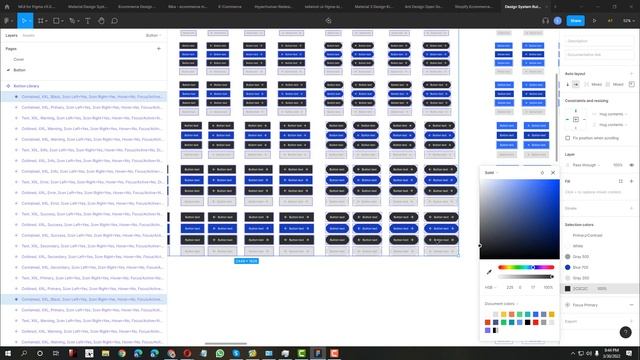640x360 pixels.
Task: Select the Pen tool
Action: [x=73, y=20]
